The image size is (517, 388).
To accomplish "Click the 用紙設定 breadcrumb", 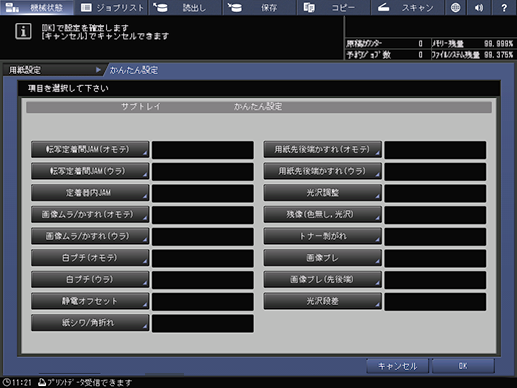I will click(x=53, y=70).
